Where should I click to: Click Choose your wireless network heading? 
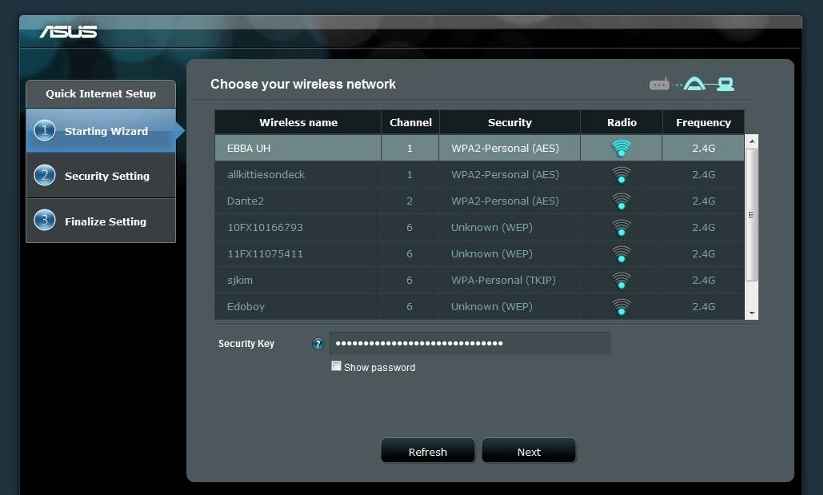pos(303,84)
